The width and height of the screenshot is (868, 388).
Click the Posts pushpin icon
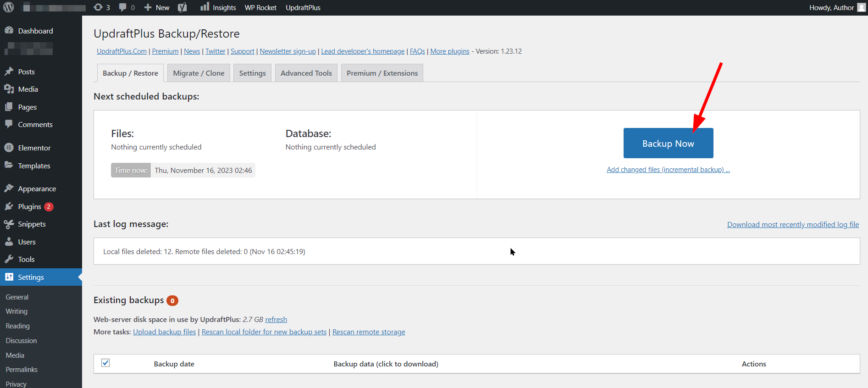(9, 72)
